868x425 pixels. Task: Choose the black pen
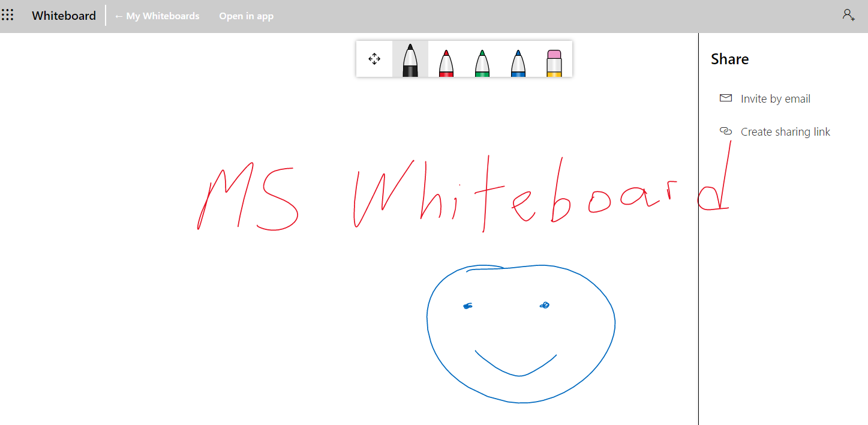pos(410,59)
